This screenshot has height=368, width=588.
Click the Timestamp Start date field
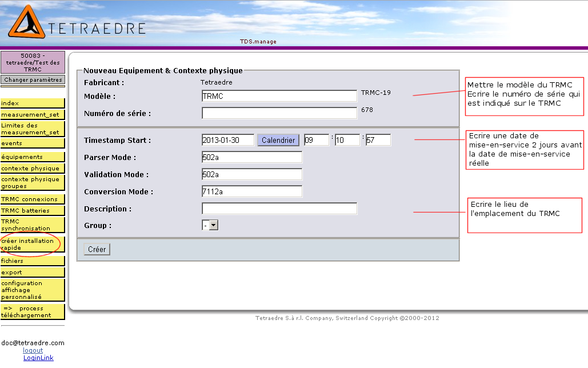[x=228, y=140]
